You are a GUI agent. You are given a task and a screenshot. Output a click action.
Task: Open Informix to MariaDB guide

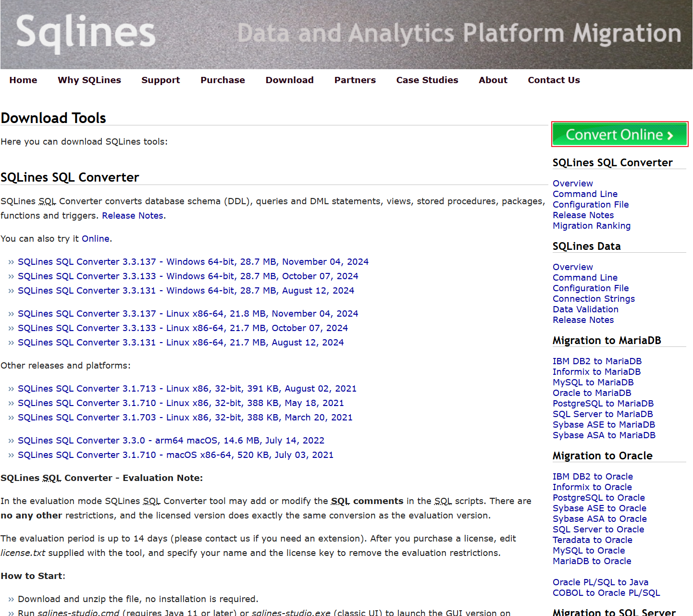(x=596, y=372)
